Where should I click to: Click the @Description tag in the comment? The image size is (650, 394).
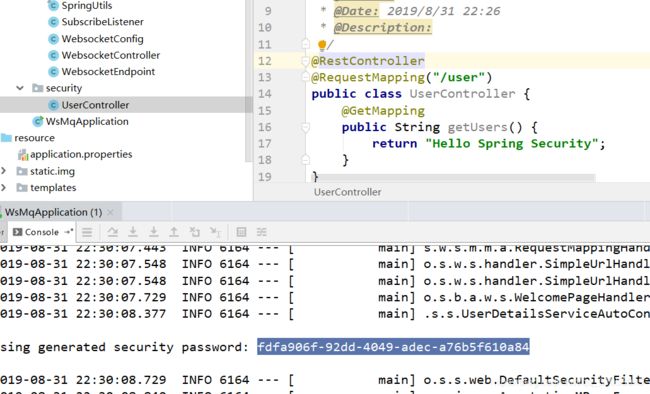383,27
